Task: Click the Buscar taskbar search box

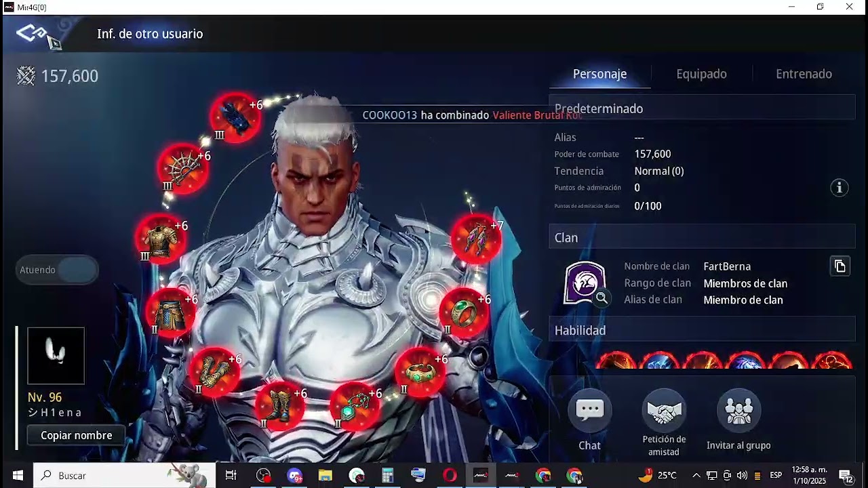Action: click(x=125, y=475)
